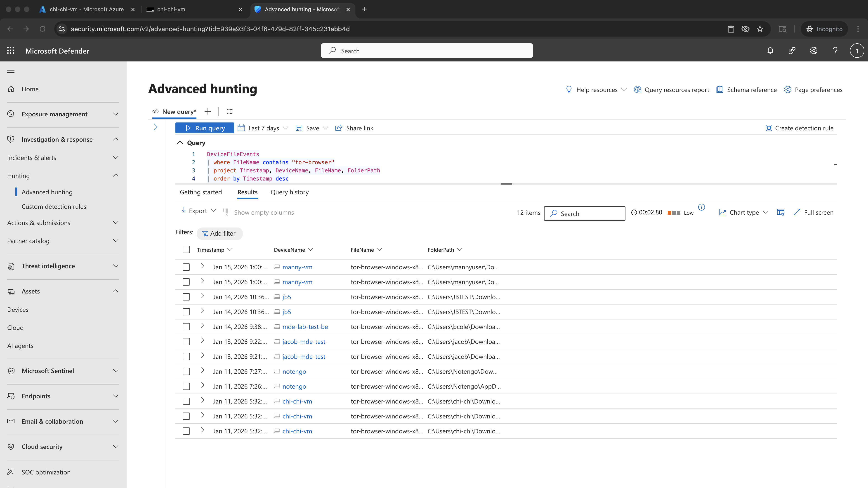Select all rows with header checkbox

coord(186,250)
